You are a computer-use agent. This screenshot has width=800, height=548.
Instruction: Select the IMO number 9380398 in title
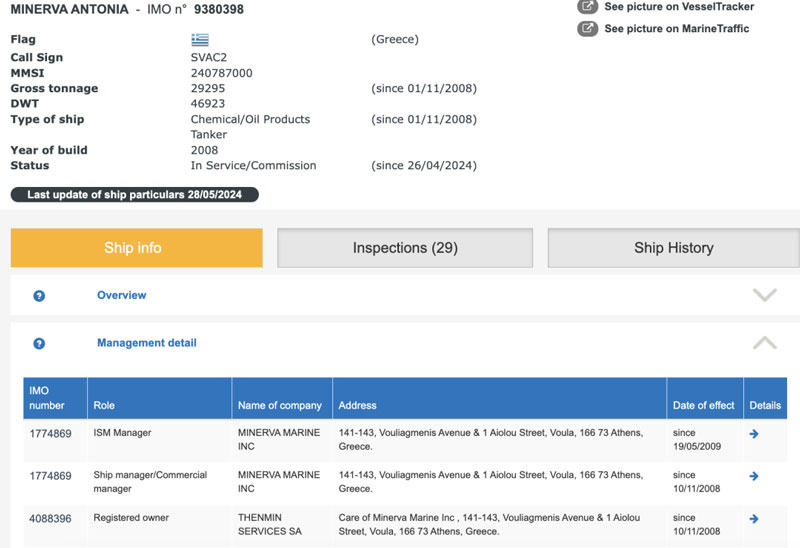pyautogui.click(x=219, y=9)
